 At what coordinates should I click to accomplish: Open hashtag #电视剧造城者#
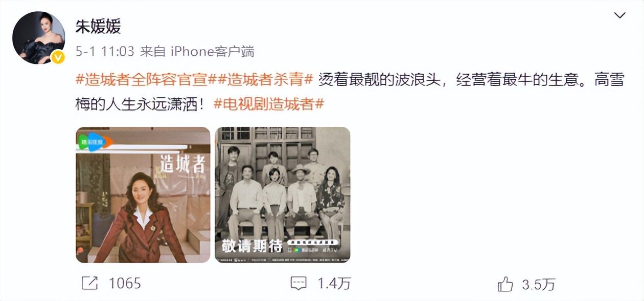[268, 104]
